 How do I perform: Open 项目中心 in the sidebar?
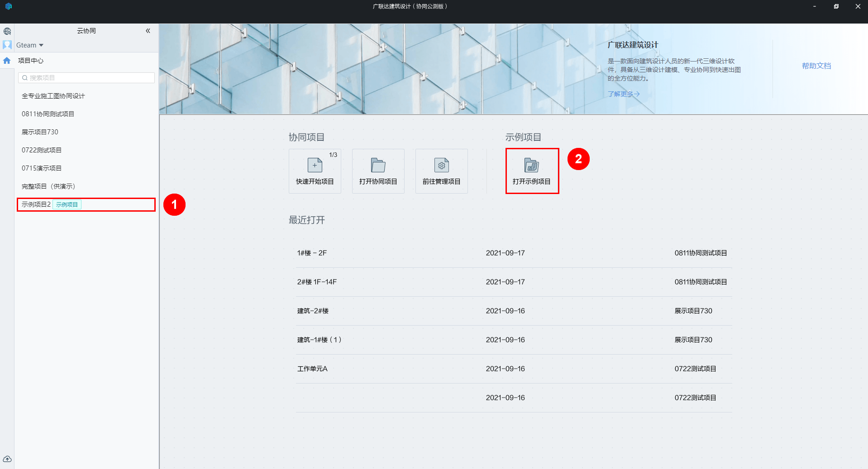tap(31, 61)
